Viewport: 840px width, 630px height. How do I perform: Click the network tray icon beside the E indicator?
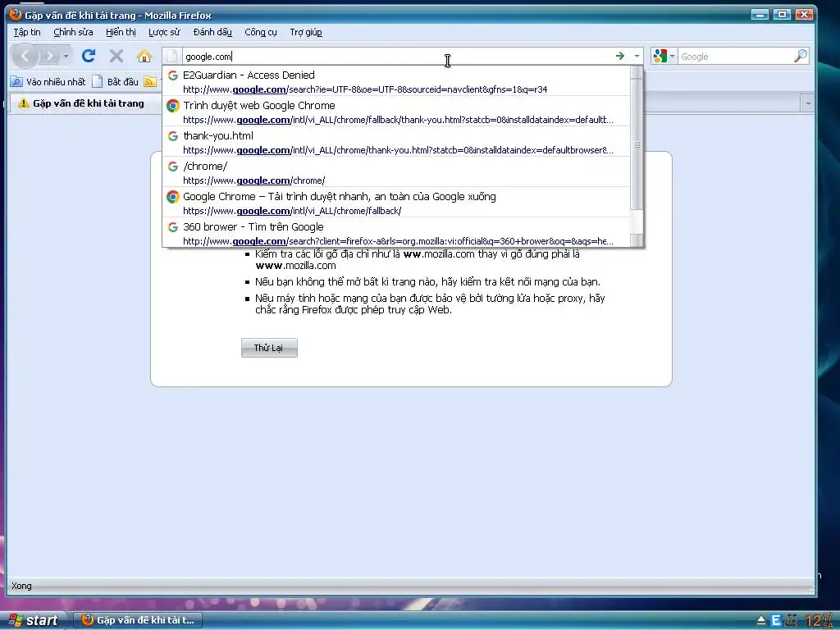point(792,621)
